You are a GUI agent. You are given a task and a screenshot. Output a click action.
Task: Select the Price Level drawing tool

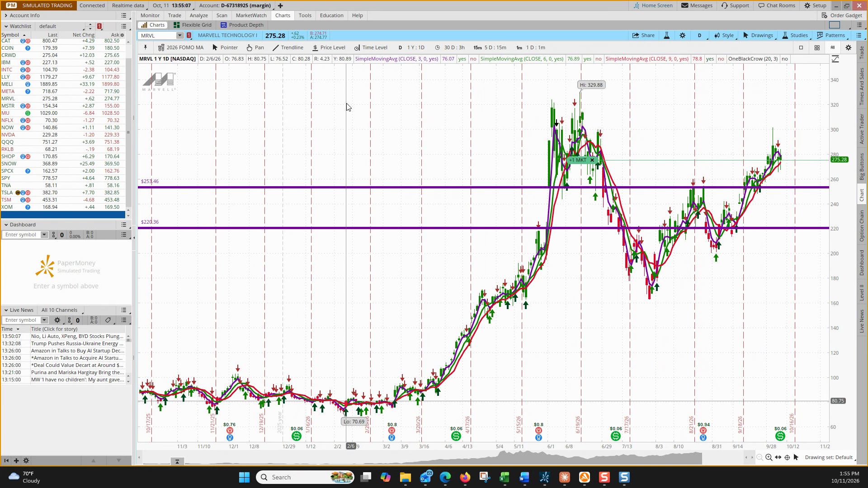tap(328, 47)
